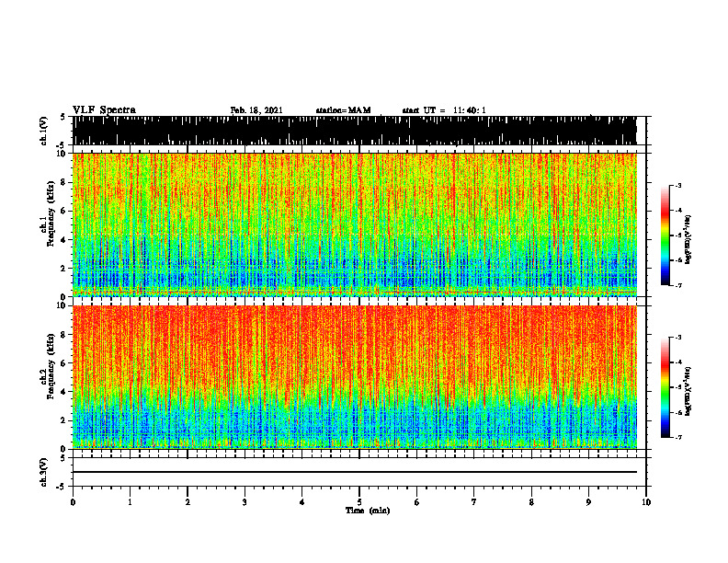The image size is (728, 563).
Task: Click the '4' kHz tick on ch.1 axis
Action: (64, 239)
